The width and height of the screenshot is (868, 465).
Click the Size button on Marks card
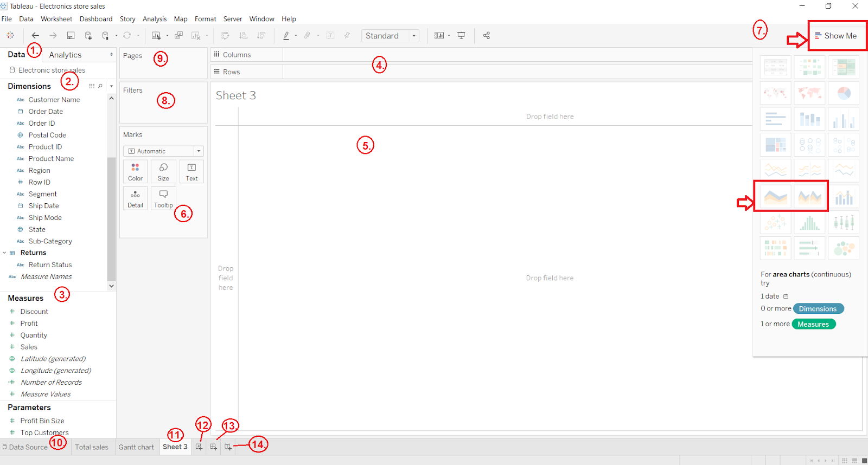[163, 171]
